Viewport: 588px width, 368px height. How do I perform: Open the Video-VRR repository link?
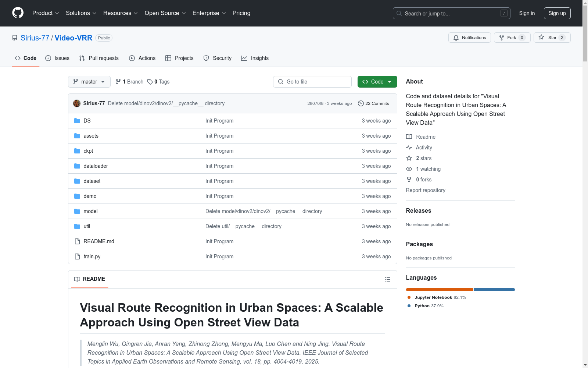(x=73, y=38)
